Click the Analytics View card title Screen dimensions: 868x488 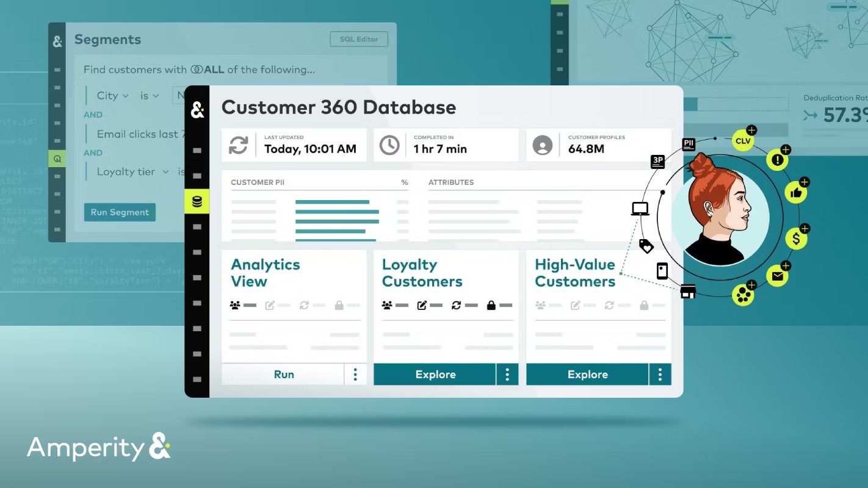coord(266,273)
